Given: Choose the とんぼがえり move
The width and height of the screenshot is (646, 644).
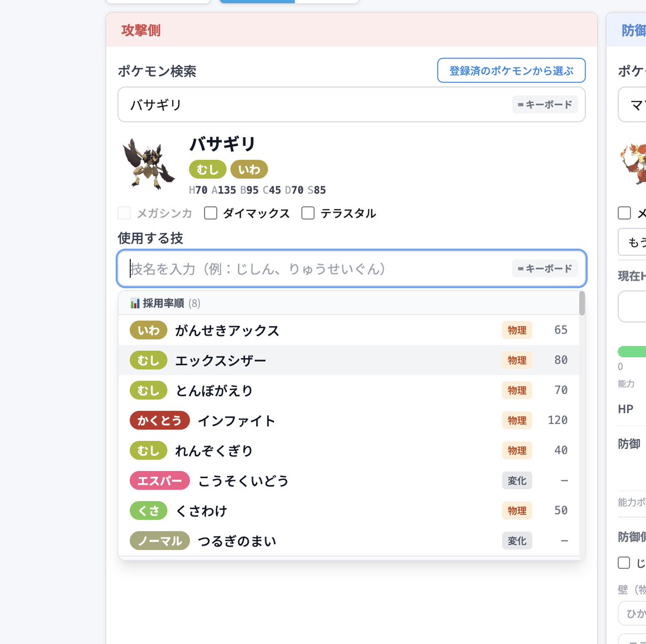Looking at the screenshot, I should click(349, 391).
